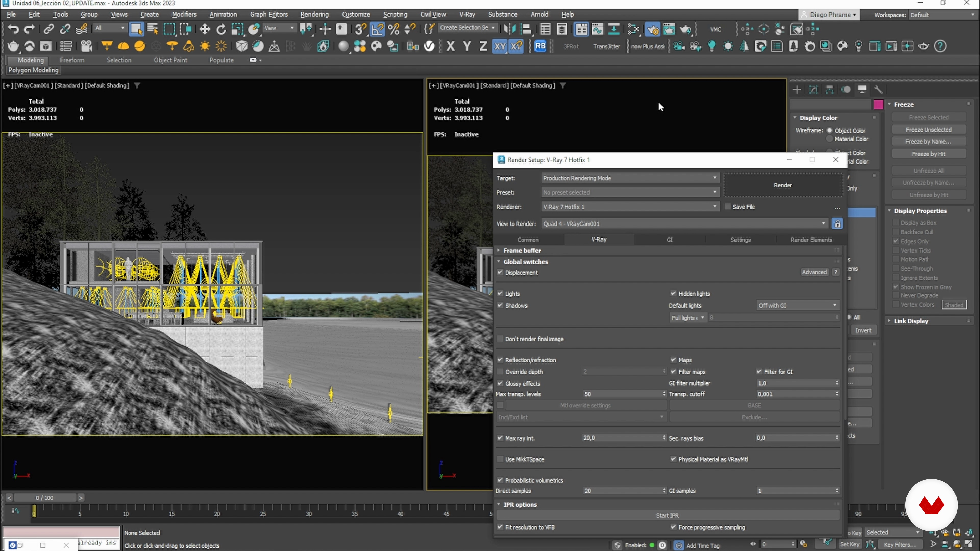Switch to the Render Elements tab
Image resolution: width=980 pixels, height=551 pixels.
pos(811,240)
